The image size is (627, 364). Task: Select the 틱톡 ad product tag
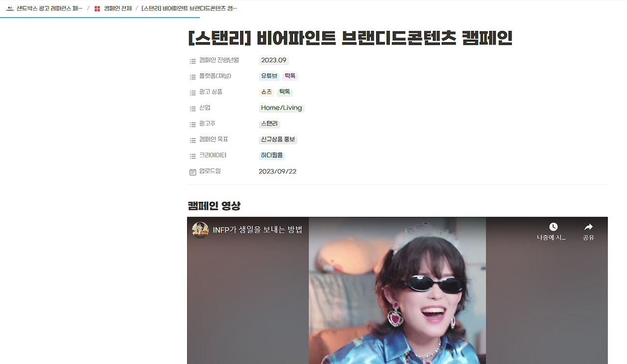click(x=285, y=92)
